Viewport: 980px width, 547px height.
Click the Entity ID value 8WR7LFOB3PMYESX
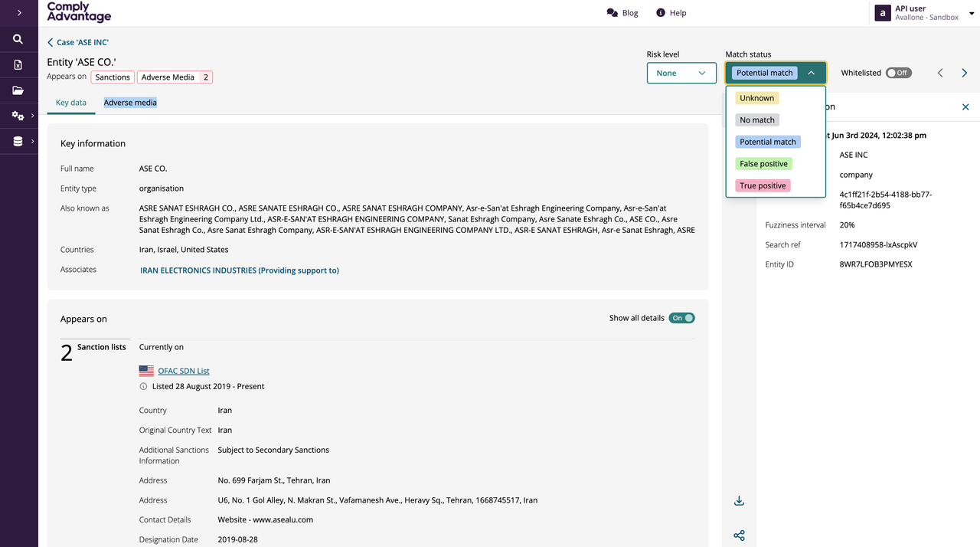pyautogui.click(x=876, y=264)
